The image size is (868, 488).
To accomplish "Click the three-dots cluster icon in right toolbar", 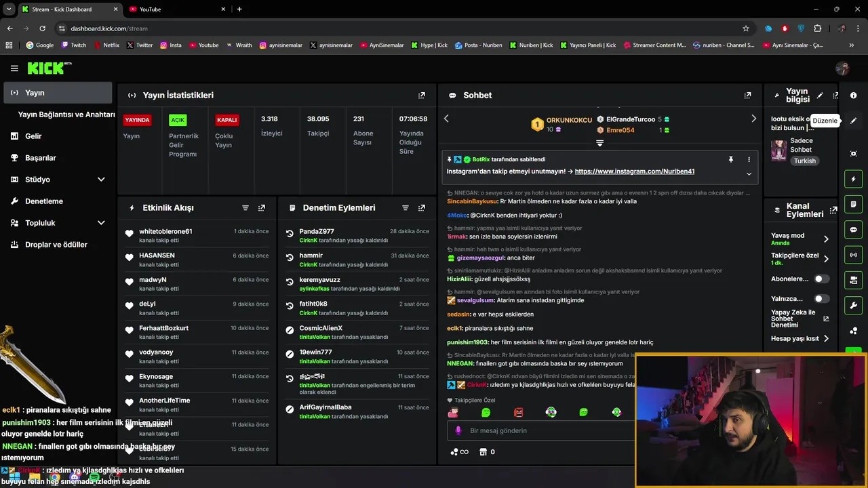I will [854, 331].
